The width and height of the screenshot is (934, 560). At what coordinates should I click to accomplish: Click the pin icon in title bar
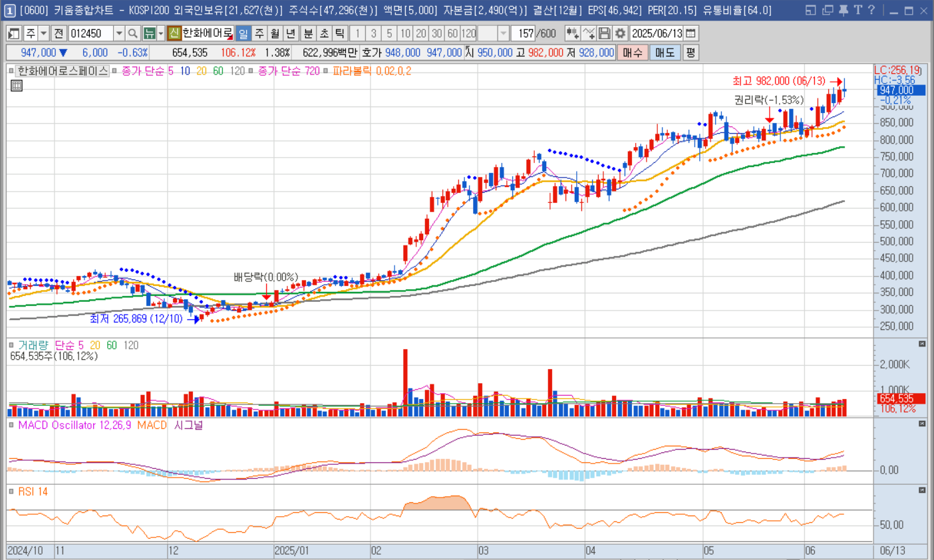(x=843, y=10)
